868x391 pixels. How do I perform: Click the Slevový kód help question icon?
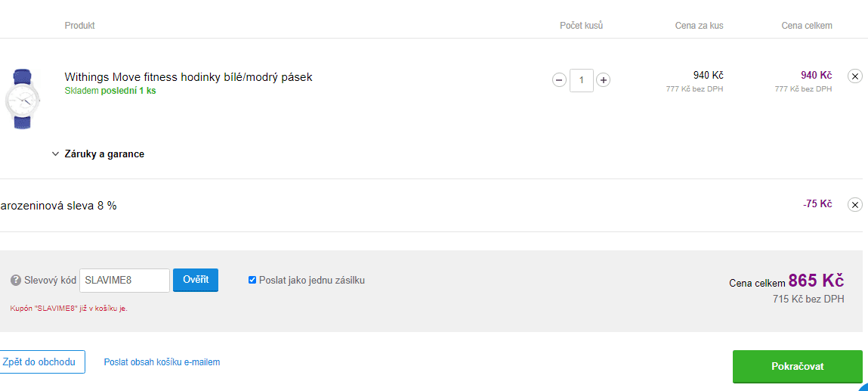(x=16, y=281)
